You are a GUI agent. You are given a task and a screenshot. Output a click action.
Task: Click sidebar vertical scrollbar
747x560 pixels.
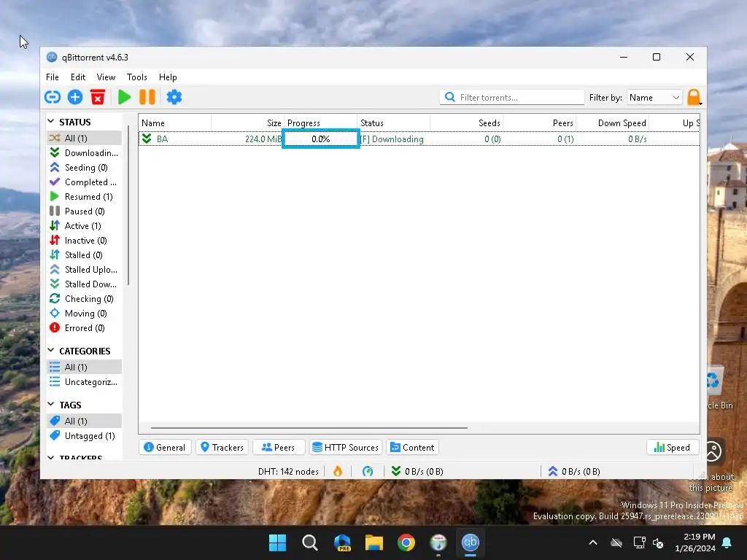coord(128,205)
